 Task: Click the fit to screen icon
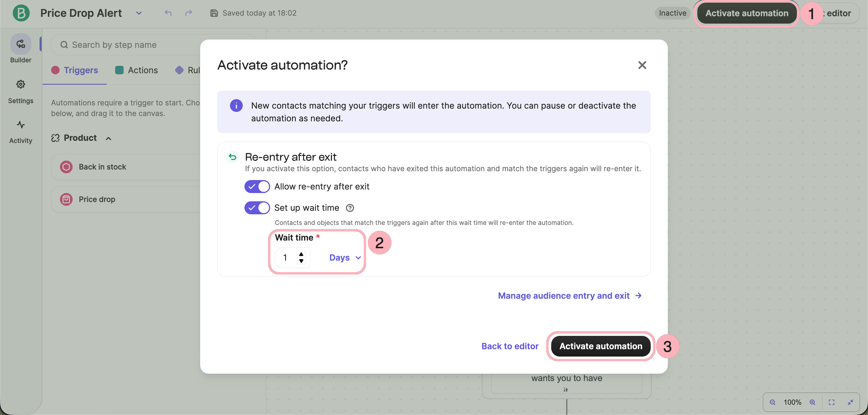point(832,402)
